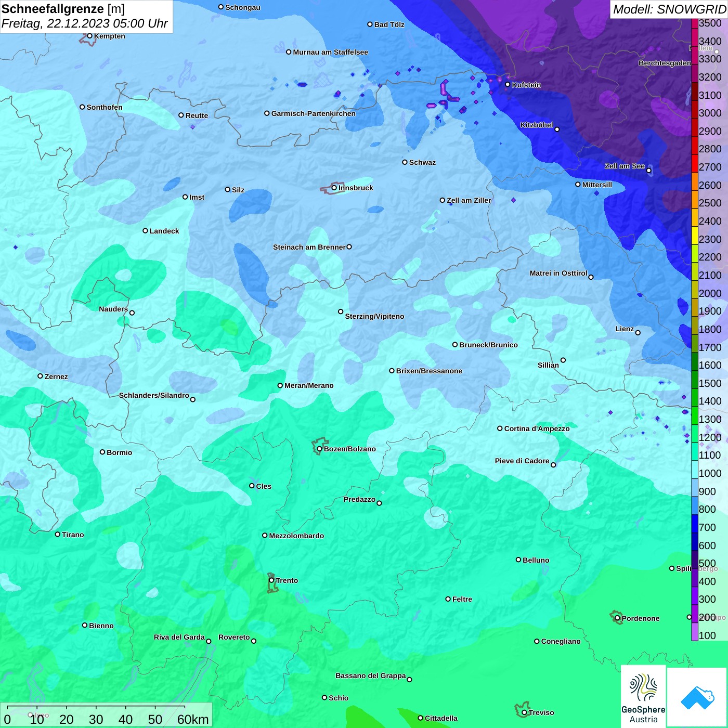Click the Kempten city marker
The height and width of the screenshot is (728, 728).
[x=89, y=36]
